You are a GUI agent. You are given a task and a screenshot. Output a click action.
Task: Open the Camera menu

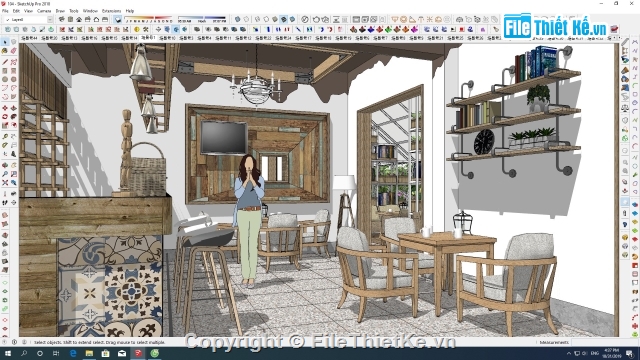(x=44, y=11)
